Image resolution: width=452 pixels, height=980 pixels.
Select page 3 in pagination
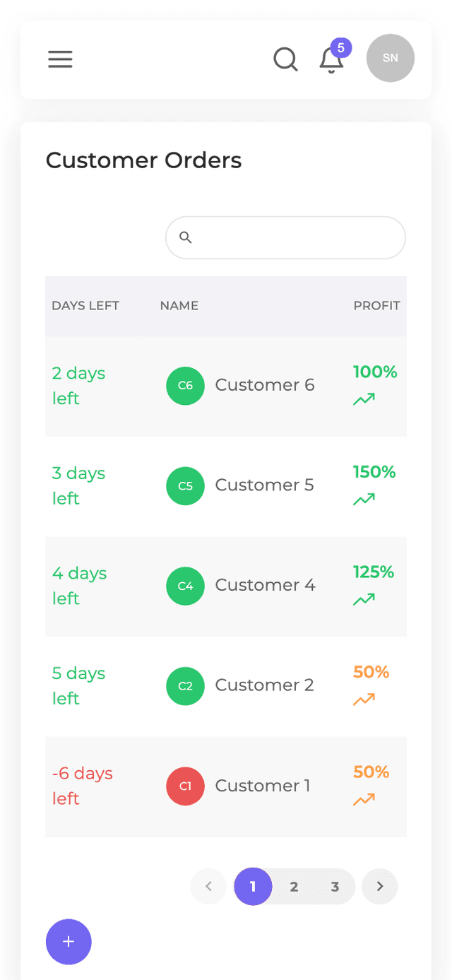pyautogui.click(x=335, y=886)
